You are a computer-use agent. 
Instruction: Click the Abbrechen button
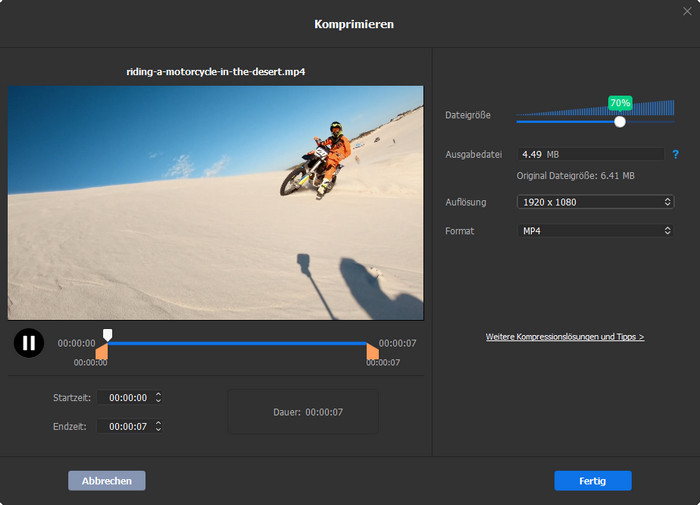(x=107, y=481)
